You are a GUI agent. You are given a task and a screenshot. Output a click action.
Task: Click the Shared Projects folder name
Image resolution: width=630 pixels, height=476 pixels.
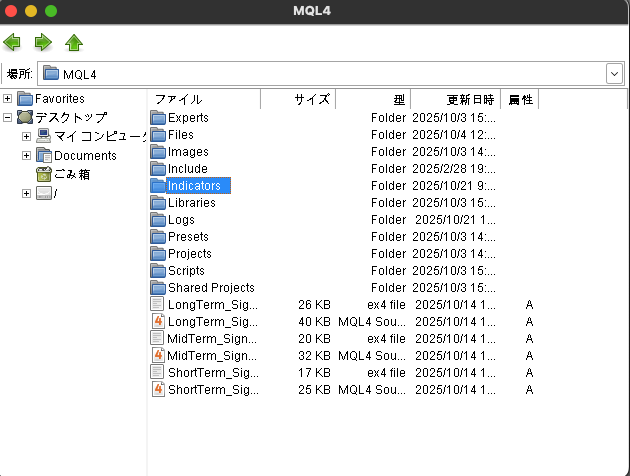(x=211, y=288)
